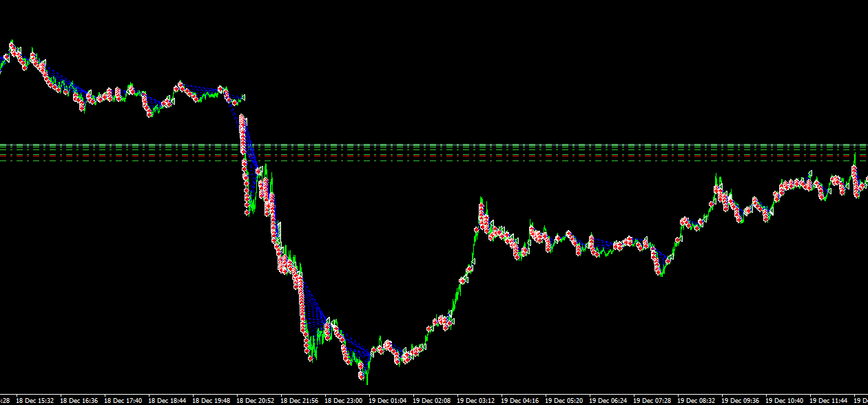
Task: Select the red dash-dot horizontal level line
Action: [x=434, y=156]
